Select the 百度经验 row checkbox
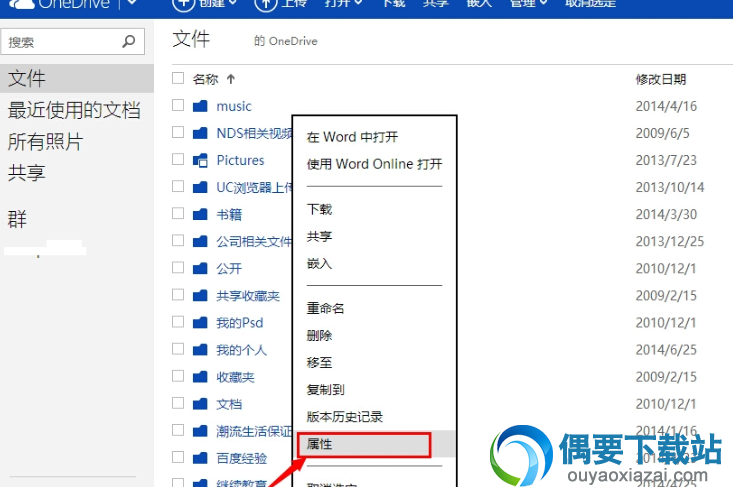Image resolution: width=733 pixels, height=487 pixels. (178, 457)
